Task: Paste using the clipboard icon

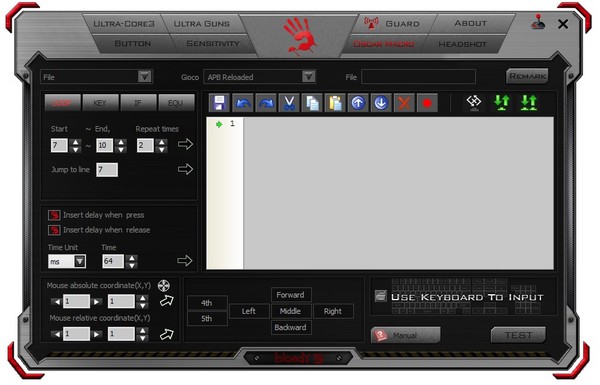Action: [335, 103]
